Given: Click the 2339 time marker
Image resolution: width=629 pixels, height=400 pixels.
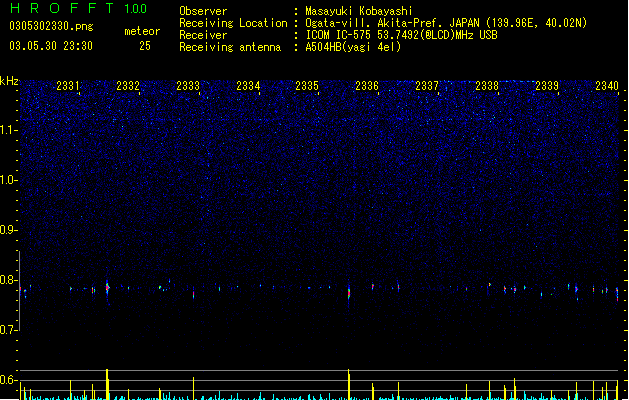Looking at the screenshot, I should click(547, 86).
